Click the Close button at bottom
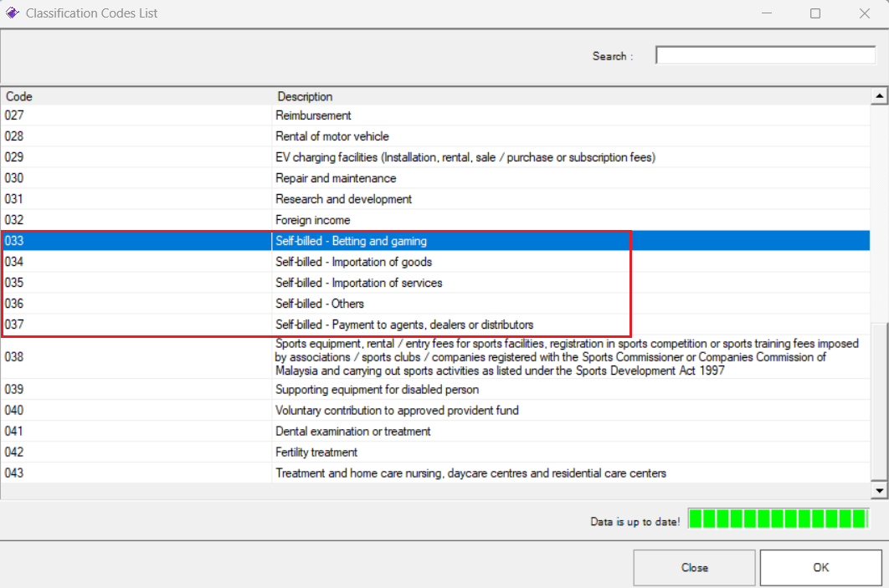This screenshot has height=588, width=889. coord(694,568)
